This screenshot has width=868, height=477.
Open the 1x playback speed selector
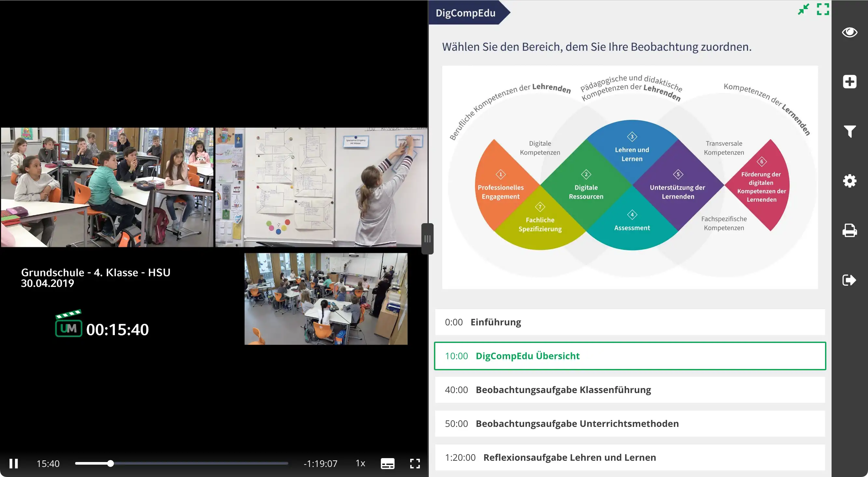pyautogui.click(x=360, y=464)
